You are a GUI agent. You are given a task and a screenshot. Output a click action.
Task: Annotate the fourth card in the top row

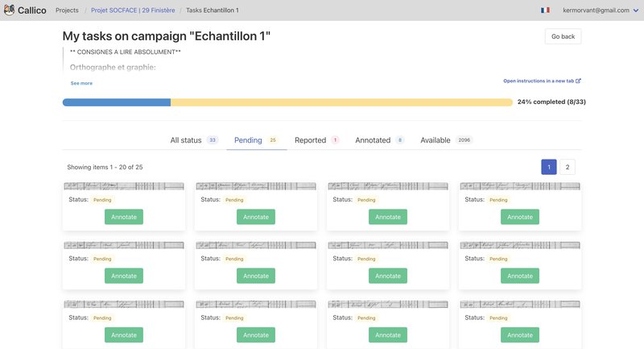[x=520, y=217]
